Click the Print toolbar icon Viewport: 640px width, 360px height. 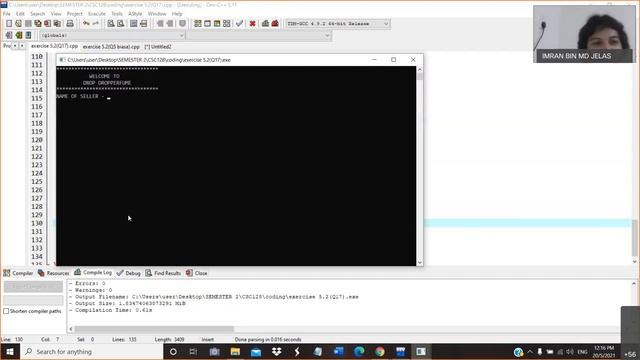(70, 24)
